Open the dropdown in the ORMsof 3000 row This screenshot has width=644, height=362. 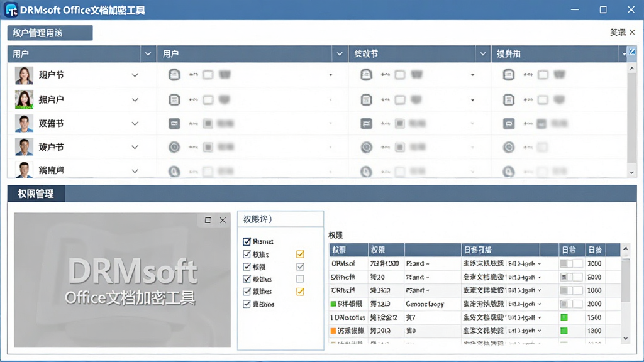tap(539, 263)
